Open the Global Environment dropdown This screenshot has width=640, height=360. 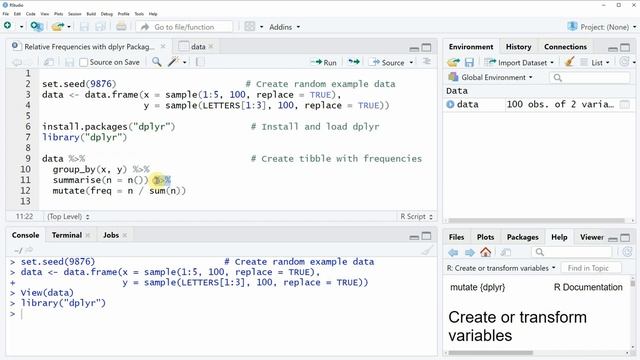[490, 77]
